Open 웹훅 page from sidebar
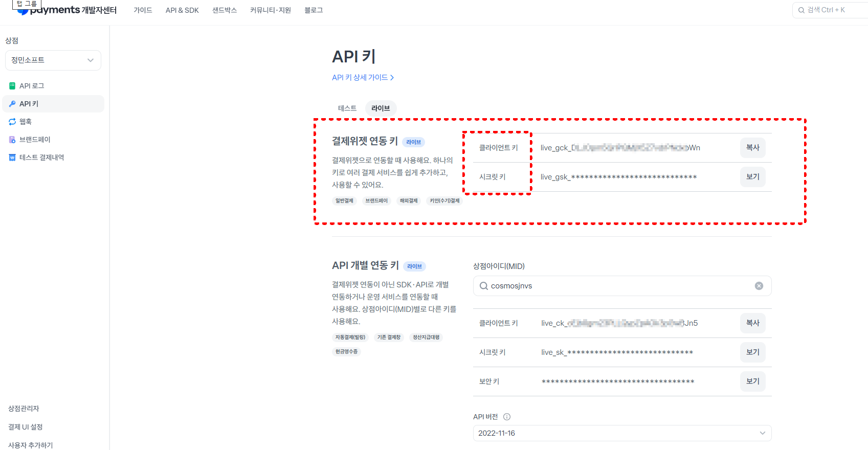 [x=53, y=122]
